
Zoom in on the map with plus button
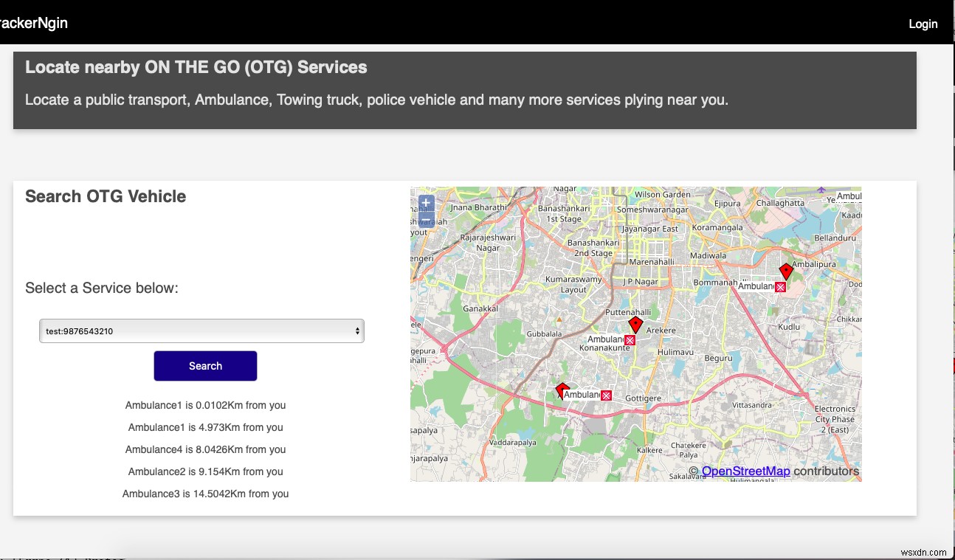426,203
